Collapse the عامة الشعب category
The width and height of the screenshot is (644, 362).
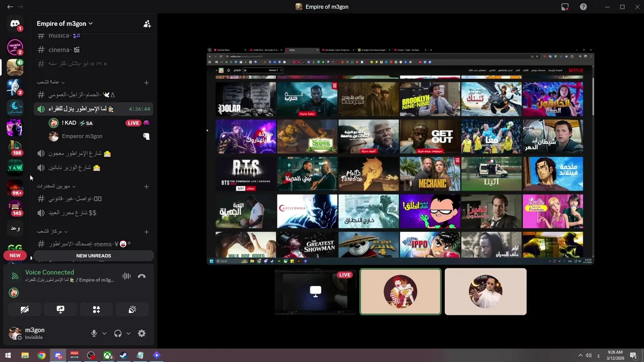(50, 82)
